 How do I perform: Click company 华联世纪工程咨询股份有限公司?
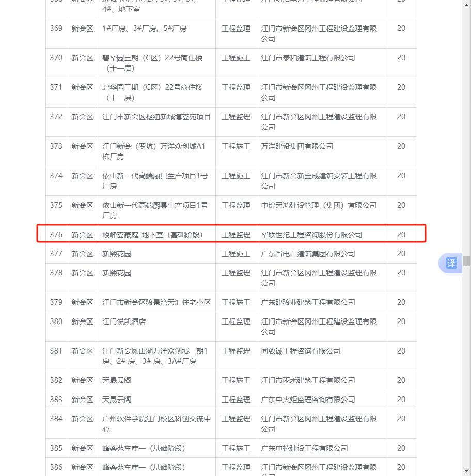pos(311,234)
